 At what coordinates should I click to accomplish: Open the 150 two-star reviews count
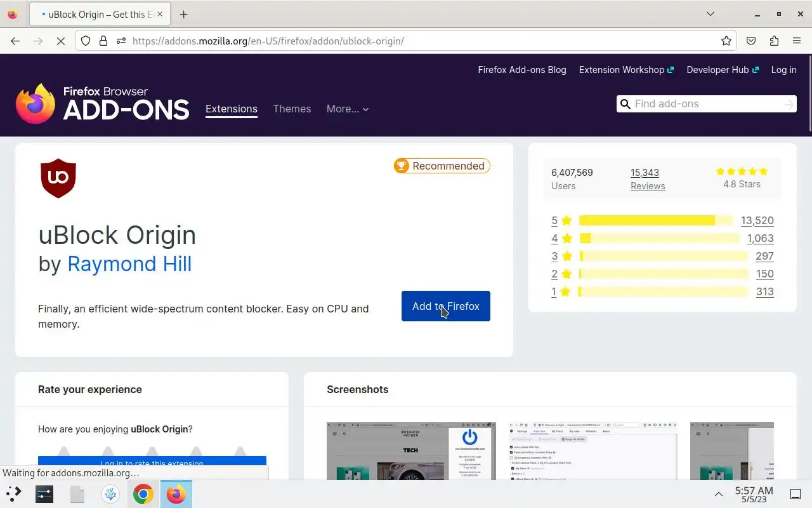(764, 274)
